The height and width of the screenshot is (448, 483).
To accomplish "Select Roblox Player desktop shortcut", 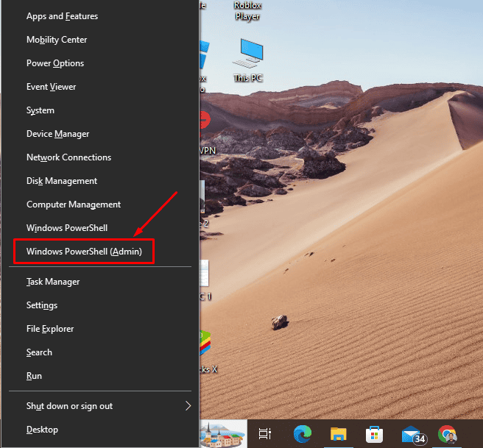I will [x=247, y=11].
